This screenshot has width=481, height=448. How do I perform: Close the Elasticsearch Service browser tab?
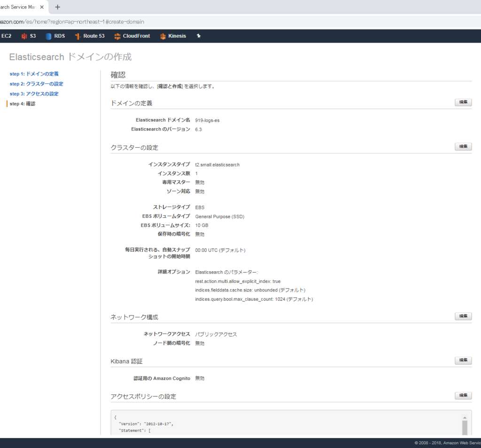42,7
